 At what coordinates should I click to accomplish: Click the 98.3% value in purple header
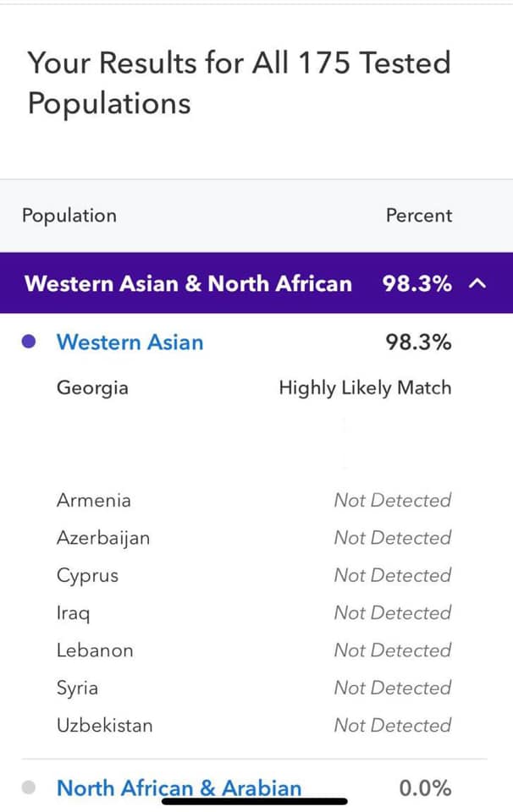pyautogui.click(x=416, y=283)
